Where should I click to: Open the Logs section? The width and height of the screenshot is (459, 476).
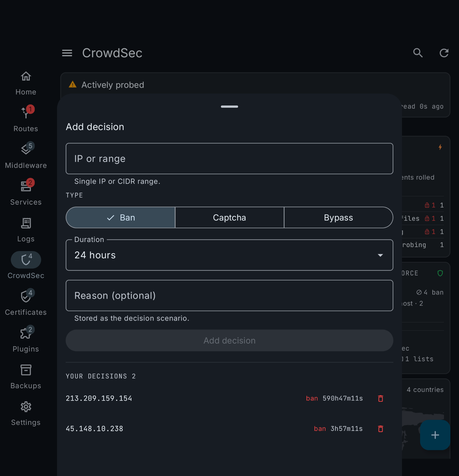click(26, 230)
